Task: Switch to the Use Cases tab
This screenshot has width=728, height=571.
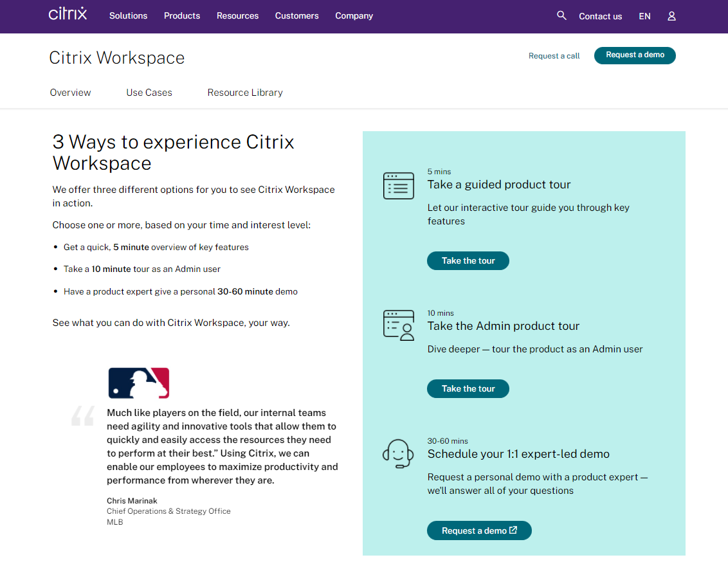Action: tap(149, 93)
